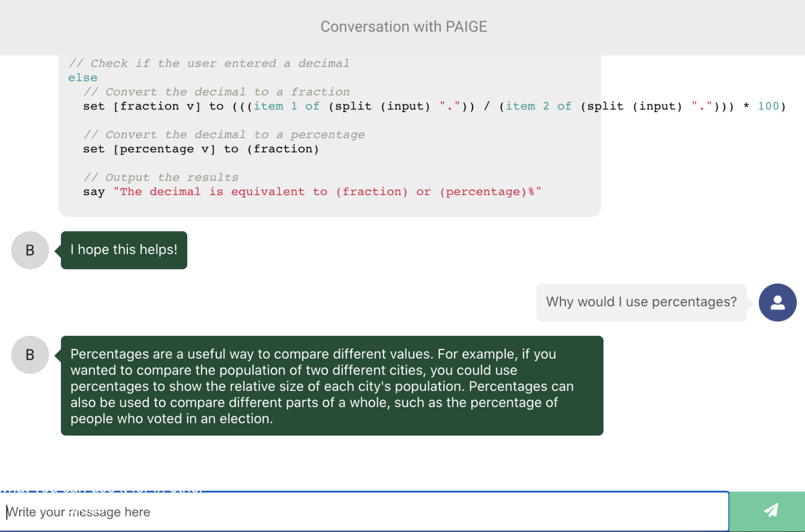Click the user profile avatar icon
The width and height of the screenshot is (805, 532).
tap(777, 302)
